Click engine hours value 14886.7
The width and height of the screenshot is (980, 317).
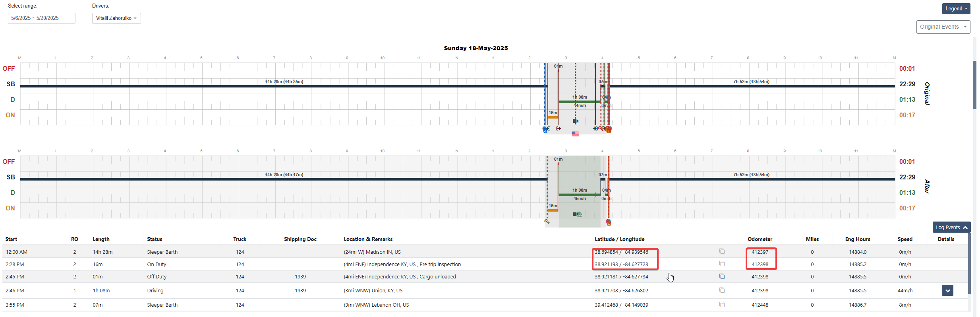[x=858, y=305]
